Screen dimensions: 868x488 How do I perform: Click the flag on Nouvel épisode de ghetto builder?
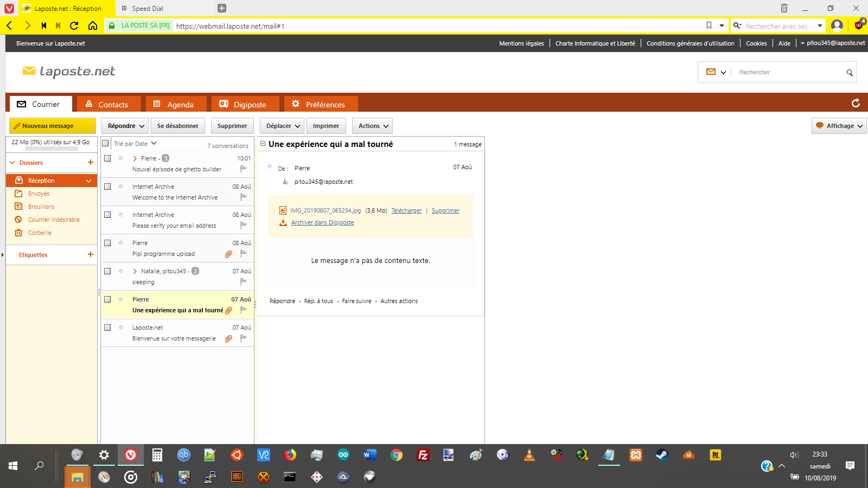click(244, 169)
